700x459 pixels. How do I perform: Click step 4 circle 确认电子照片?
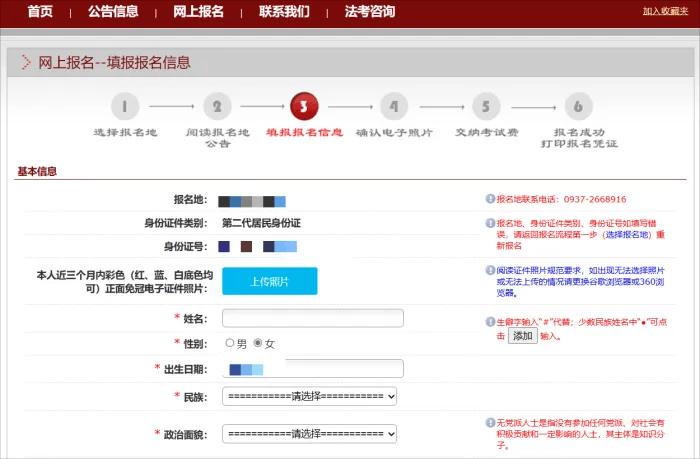[x=394, y=106]
